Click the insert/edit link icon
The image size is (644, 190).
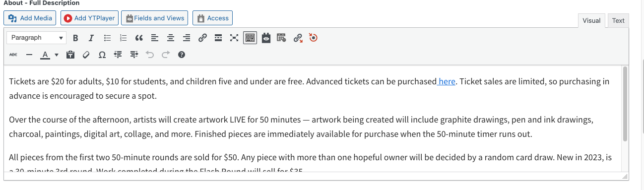(x=202, y=38)
